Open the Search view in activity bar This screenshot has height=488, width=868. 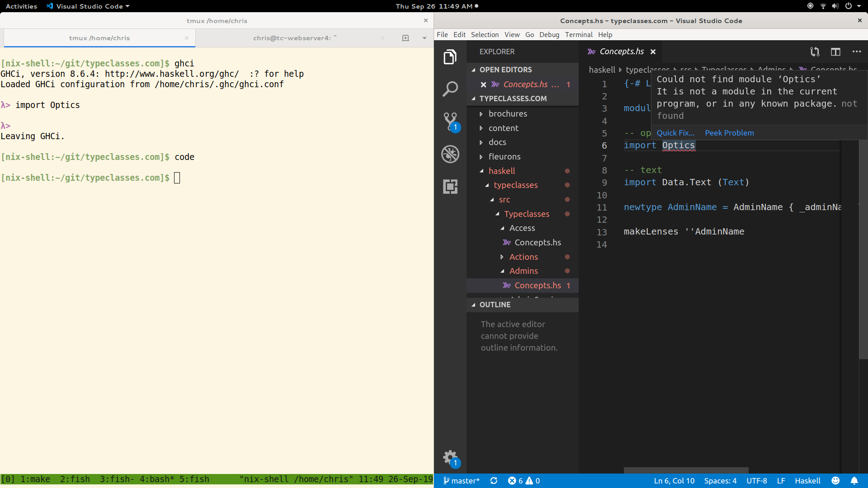[450, 89]
